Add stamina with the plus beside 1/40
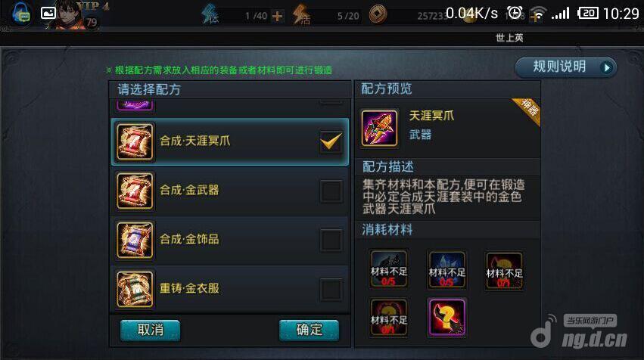The width and height of the screenshot is (644, 360). 278,16
